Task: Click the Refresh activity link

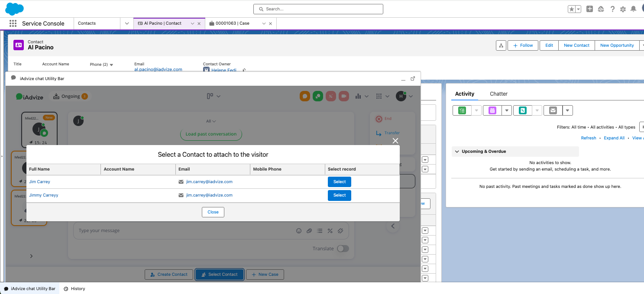Action: [589, 138]
